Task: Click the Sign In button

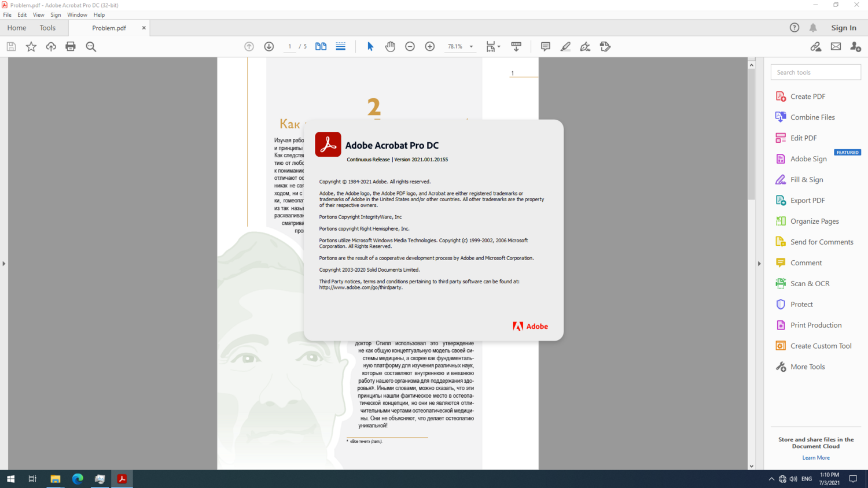Action: tap(844, 28)
